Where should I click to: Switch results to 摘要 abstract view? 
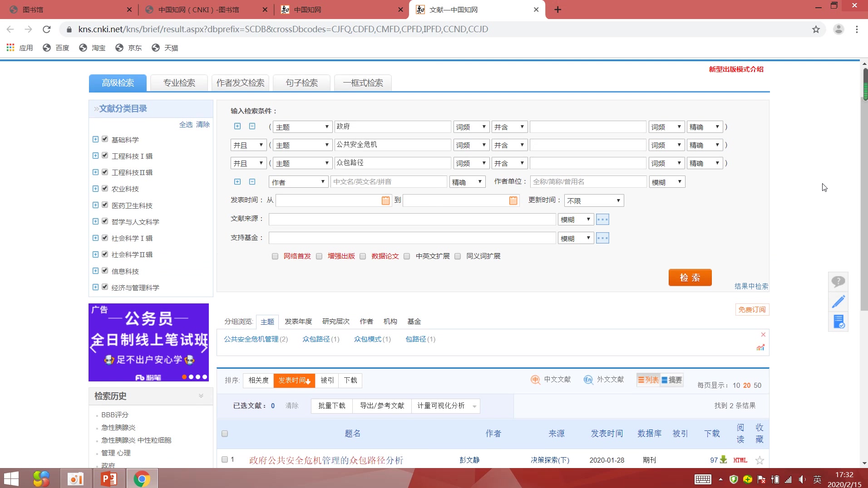pyautogui.click(x=672, y=380)
